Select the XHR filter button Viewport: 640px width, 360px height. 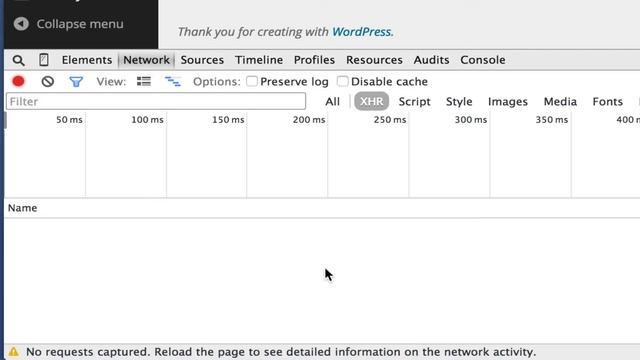click(371, 102)
